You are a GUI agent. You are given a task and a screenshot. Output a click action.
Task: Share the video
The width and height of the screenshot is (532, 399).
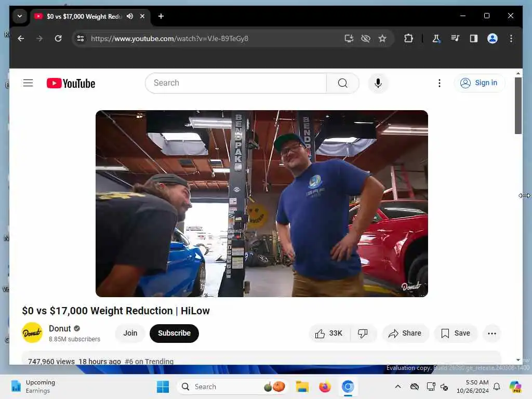[x=405, y=333]
